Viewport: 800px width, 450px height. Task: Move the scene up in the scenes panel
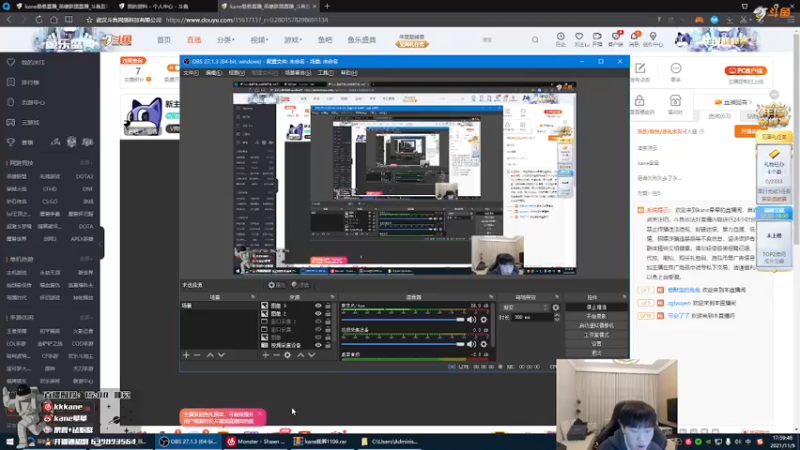tap(210, 355)
